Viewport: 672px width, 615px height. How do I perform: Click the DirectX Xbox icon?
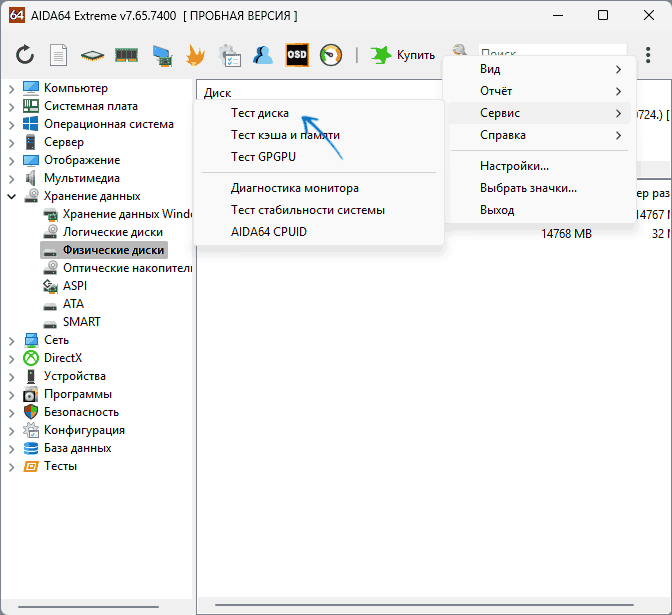click(31, 358)
